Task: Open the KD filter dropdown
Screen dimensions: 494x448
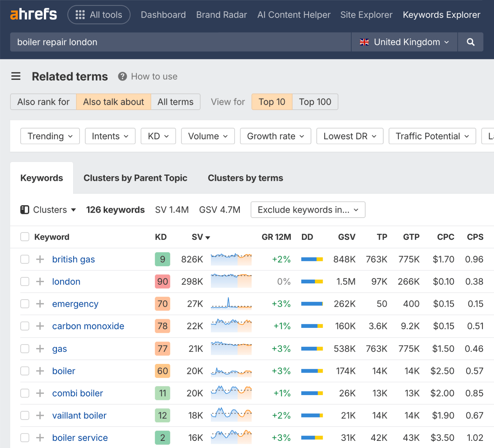Action: pyautogui.click(x=158, y=136)
